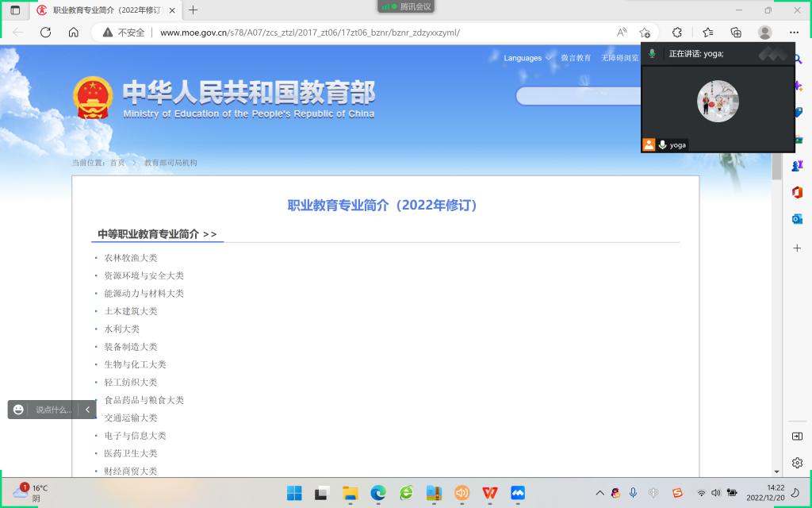This screenshot has width=812, height=508.
Task: Toggle the microphone icon in system tray
Action: (x=633, y=493)
